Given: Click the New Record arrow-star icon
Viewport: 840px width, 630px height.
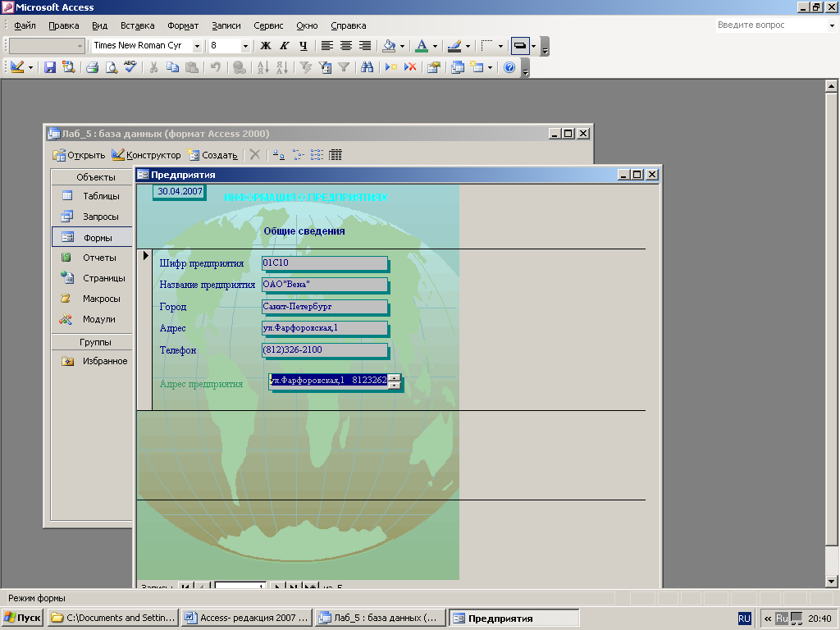Looking at the screenshot, I should pyautogui.click(x=391, y=67).
